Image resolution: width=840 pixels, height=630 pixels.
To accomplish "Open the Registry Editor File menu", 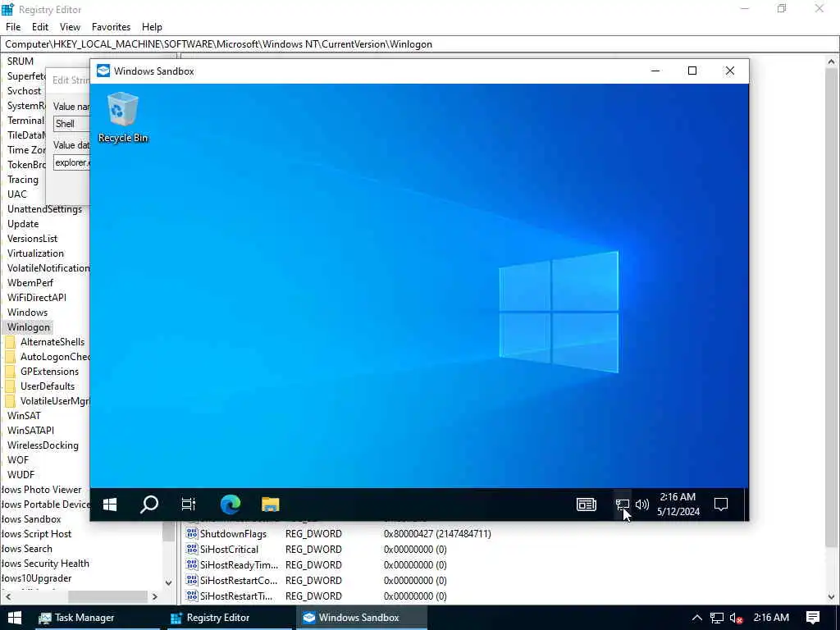I will click(13, 27).
